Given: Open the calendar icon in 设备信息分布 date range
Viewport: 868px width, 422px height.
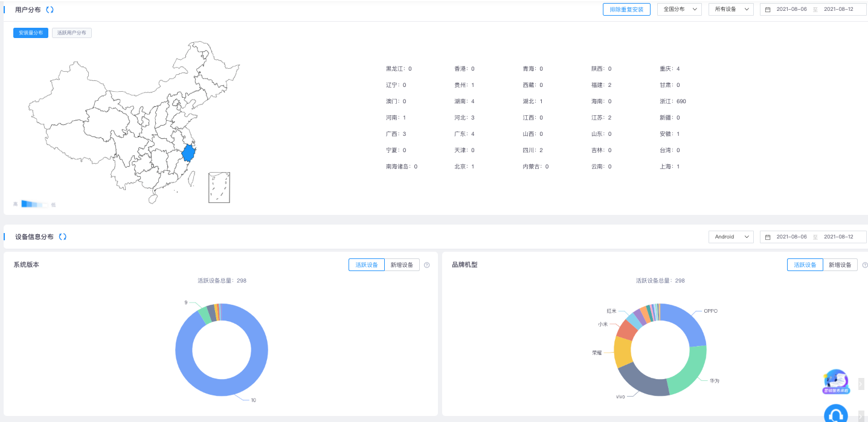Looking at the screenshot, I should pyautogui.click(x=768, y=237).
